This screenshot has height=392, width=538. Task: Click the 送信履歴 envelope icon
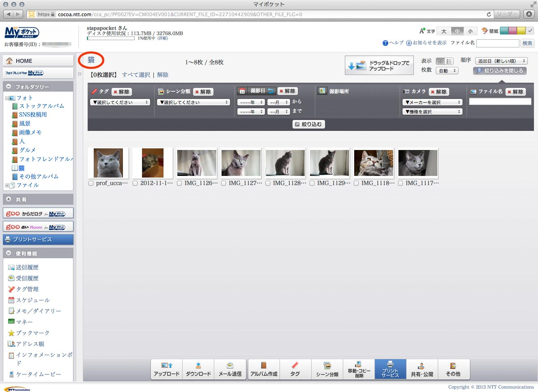coord(11,268)
